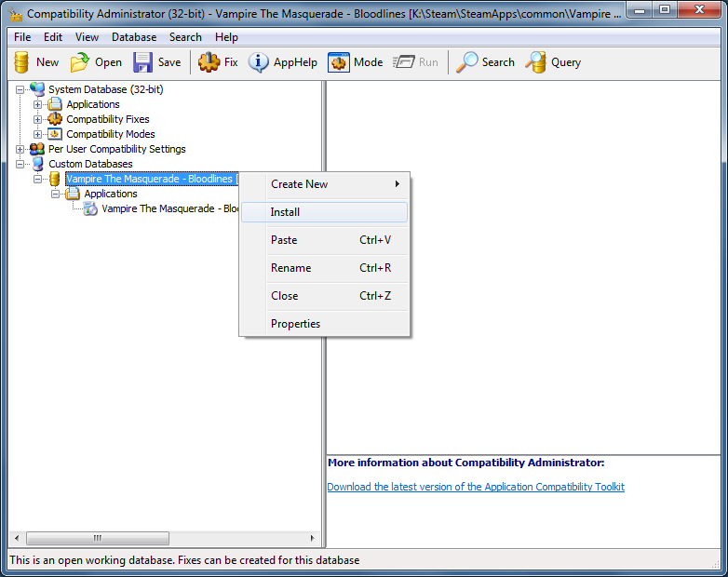Click the More information about Compatibility Administrator heading
The width and height of the screenshot is (728, 577).
(466, 463)
